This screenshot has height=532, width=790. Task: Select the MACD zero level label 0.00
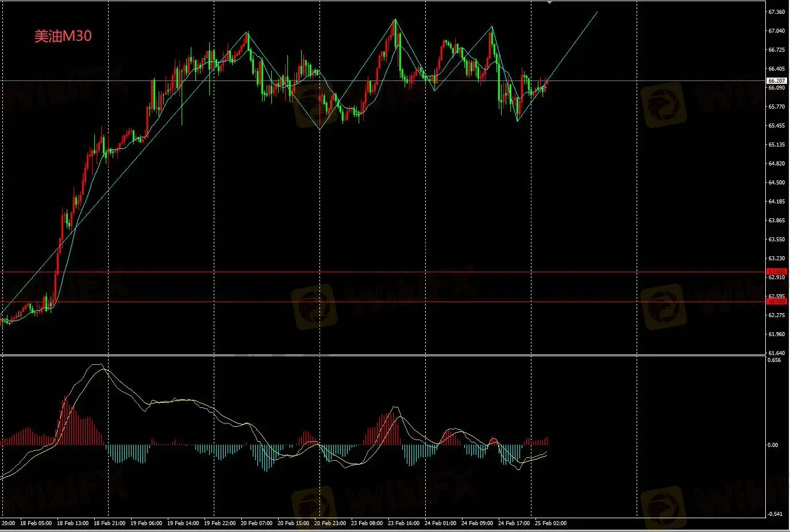(773, 445)
